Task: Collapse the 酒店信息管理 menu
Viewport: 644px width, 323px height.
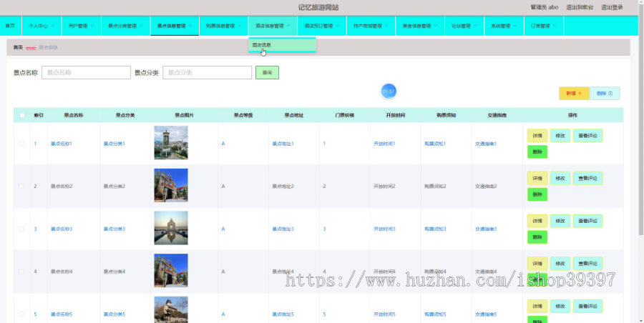Action: click(273, 26)
